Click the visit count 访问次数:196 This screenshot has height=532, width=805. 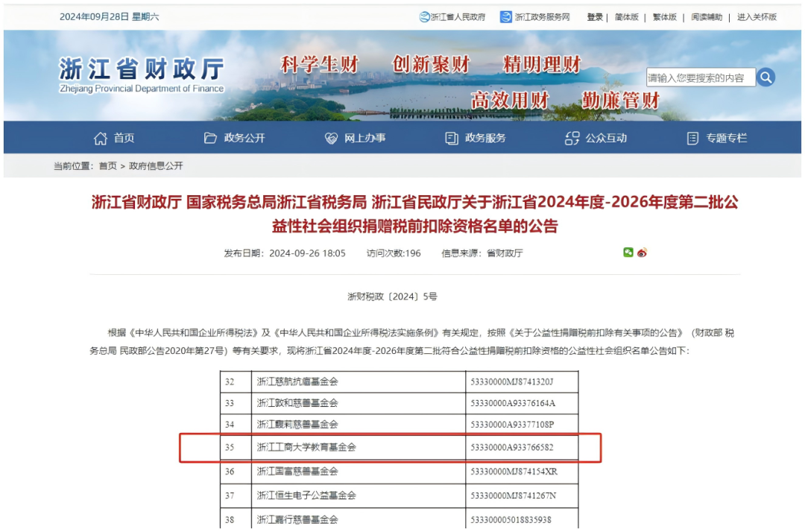pos(394,253)
